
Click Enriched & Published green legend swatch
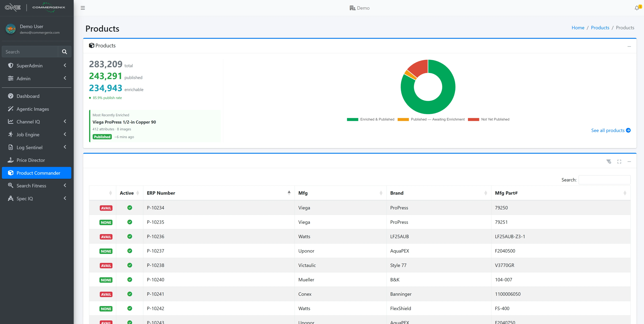point(352,119)
